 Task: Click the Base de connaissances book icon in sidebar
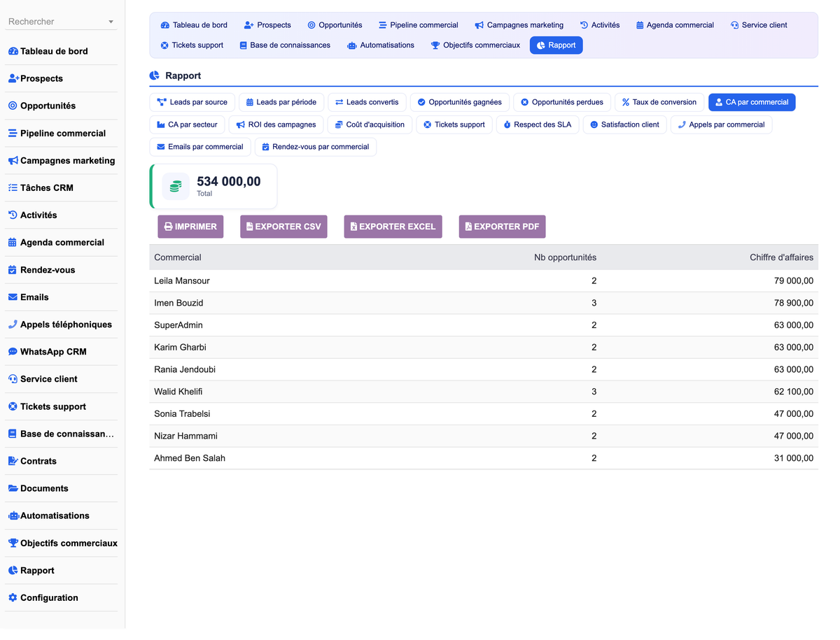[13, 434]
